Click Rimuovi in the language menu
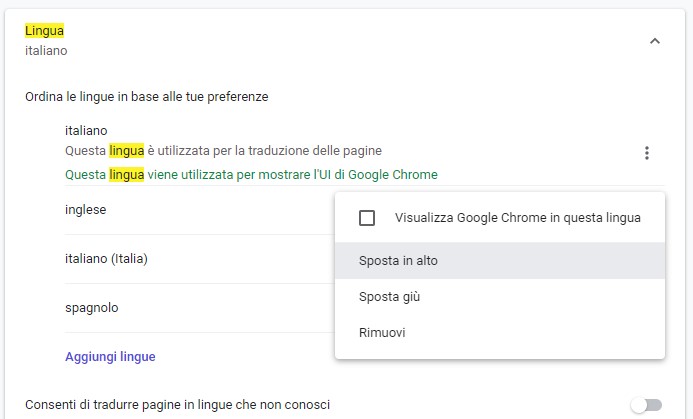693x419 pixels. (382, 332)
